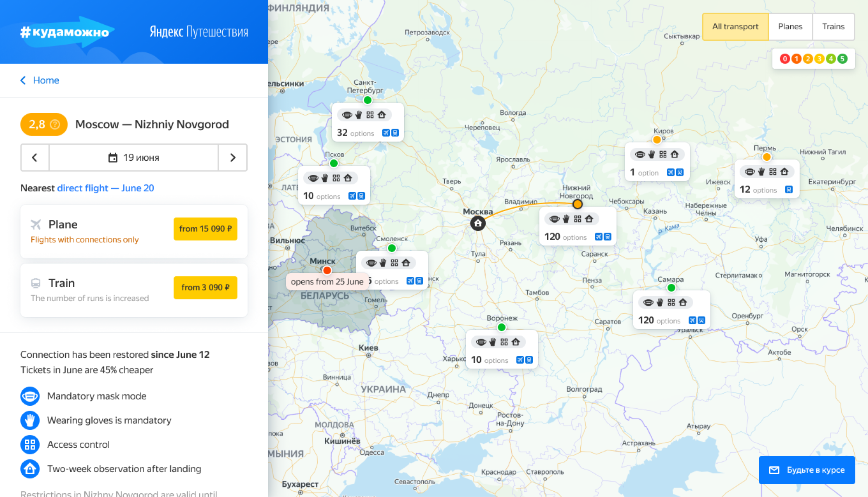Viewport: 868px width, 497px height.
Task: Click the Moscow home marker on map
Action: 478,224
